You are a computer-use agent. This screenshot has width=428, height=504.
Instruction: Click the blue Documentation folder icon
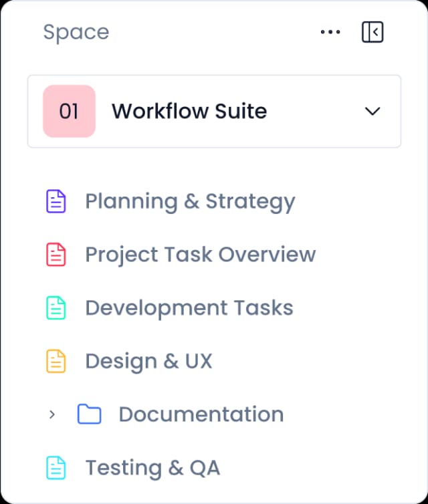click(x=89, y=414)
